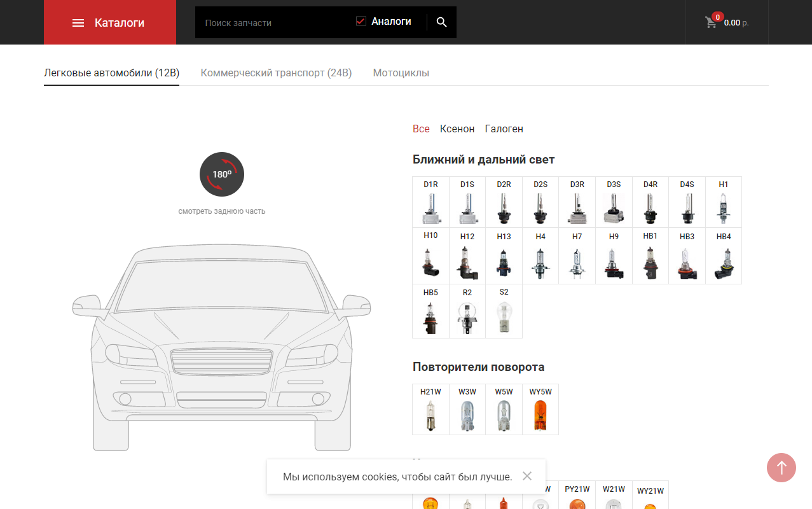Image resolution: width=812 pixels, height=509 pixels.
Task: Toggle the Аналоги checkbox
Action: click(x=361, y=22)
